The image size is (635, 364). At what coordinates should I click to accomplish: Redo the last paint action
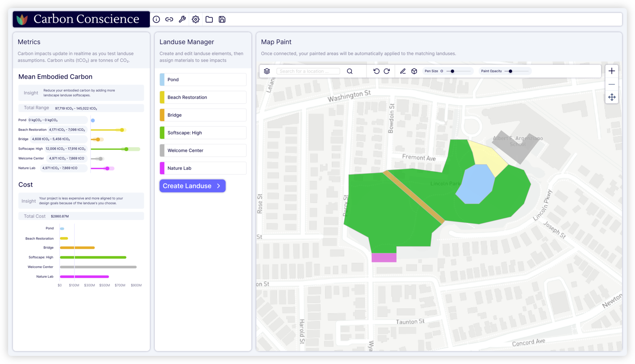[x=387, y=71]
